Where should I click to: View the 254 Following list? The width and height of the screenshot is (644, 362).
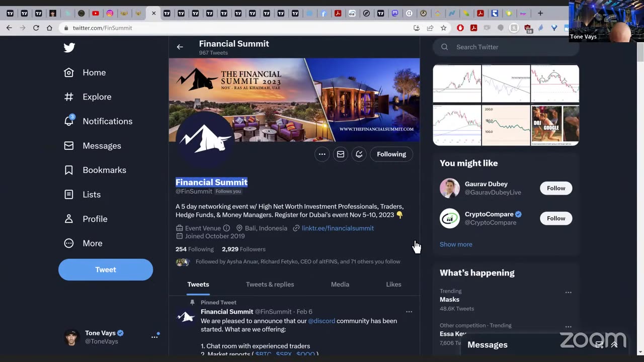tap(195, 249)
